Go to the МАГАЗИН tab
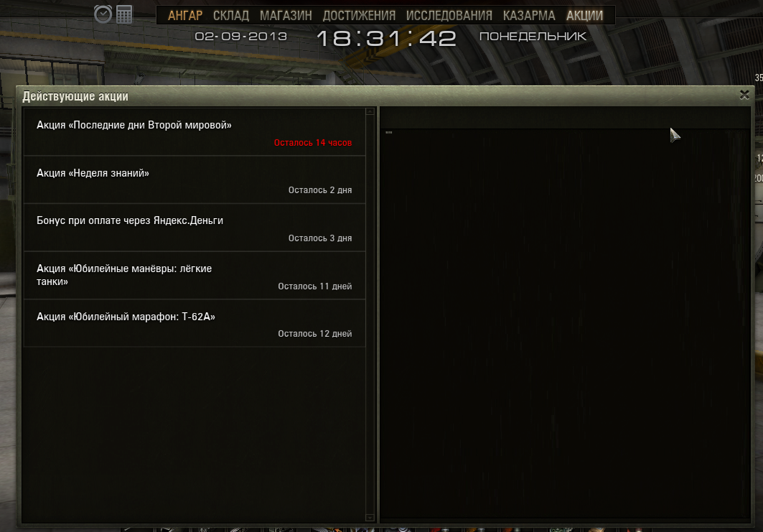763x532 pixels. [286, 16]
